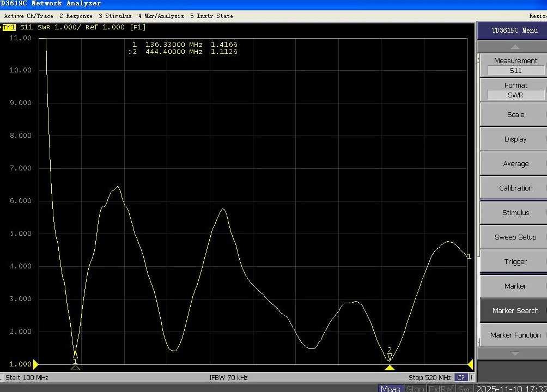Open the Active Ch/Trace menu
Image resolution: width=547 pixels, height=392 pixels.
click(29, 16)
